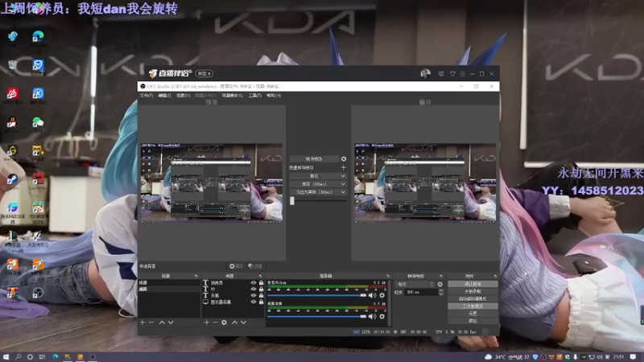Open 帮助(H) menu
Screen dimensions: 644x362
[x=274, y=95]
